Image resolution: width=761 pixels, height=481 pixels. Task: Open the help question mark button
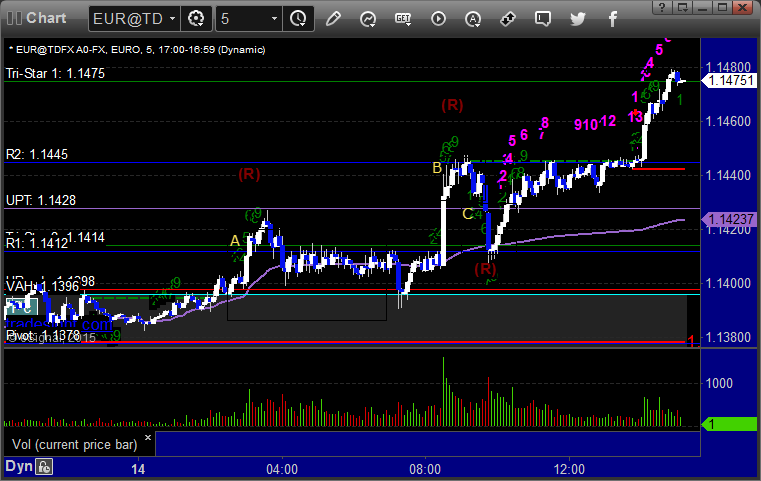coord(662,7)
